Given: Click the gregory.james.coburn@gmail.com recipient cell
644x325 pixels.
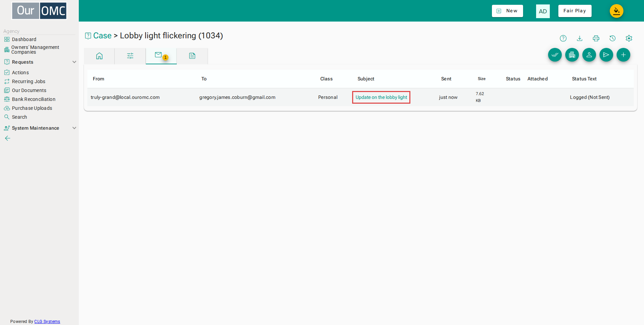Looking at the screenshot, I should point(237,97).
